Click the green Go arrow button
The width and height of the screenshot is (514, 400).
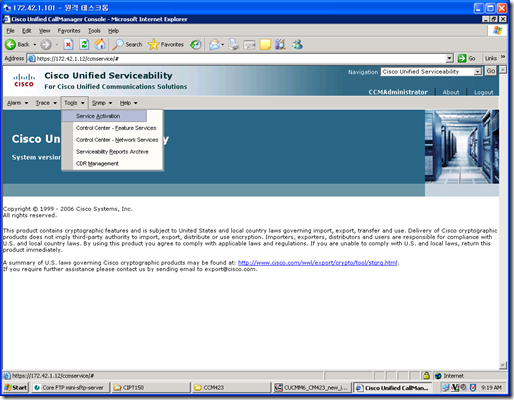click(462, 58)
